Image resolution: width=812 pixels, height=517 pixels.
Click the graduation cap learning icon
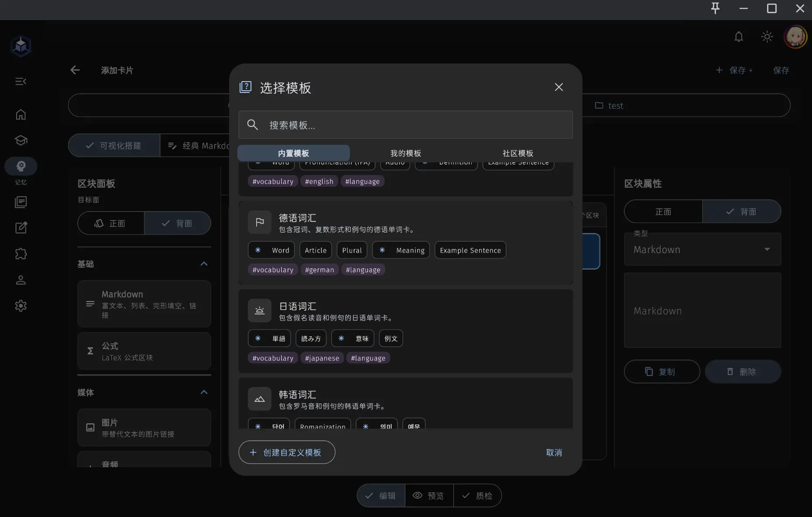[21, 140]
